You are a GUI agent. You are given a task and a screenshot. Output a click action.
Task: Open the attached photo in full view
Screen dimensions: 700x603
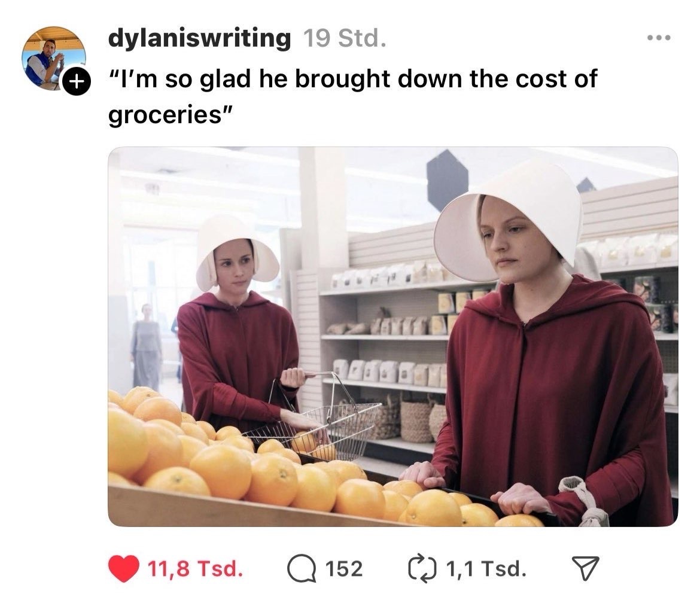(x=393, y=337)
